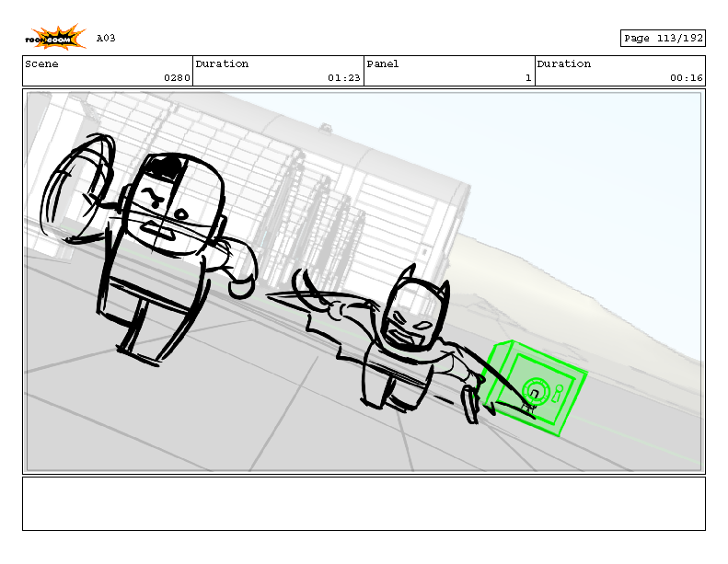728x564 pixels.
Task: Click the storyboard panel drawing
Action: [x=364, y=282]
